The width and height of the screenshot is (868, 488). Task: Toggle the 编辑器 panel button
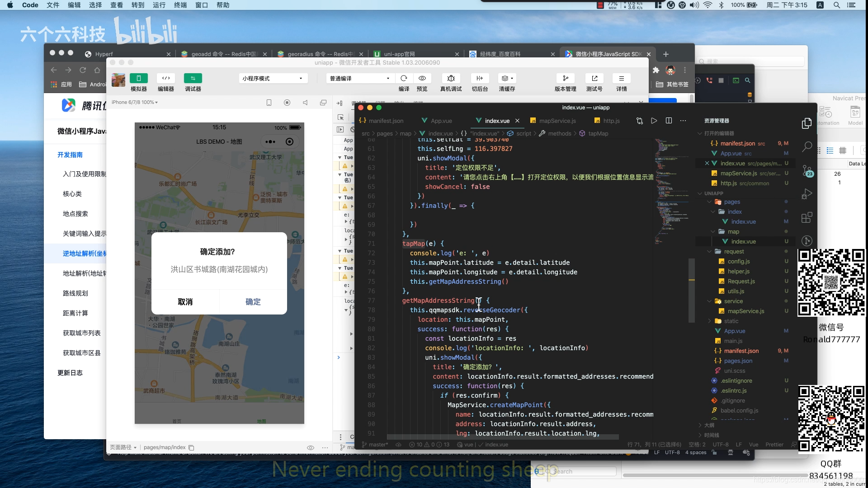166,79
